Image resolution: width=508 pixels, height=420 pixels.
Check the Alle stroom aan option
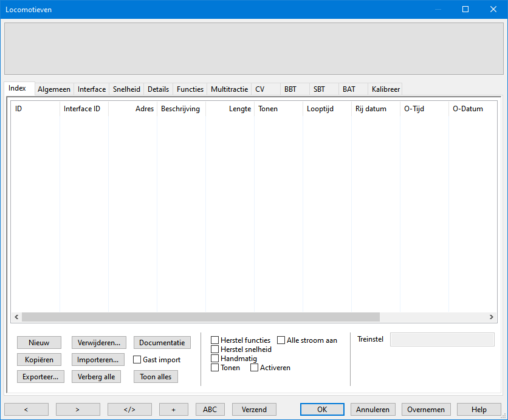tap(281, 340)
